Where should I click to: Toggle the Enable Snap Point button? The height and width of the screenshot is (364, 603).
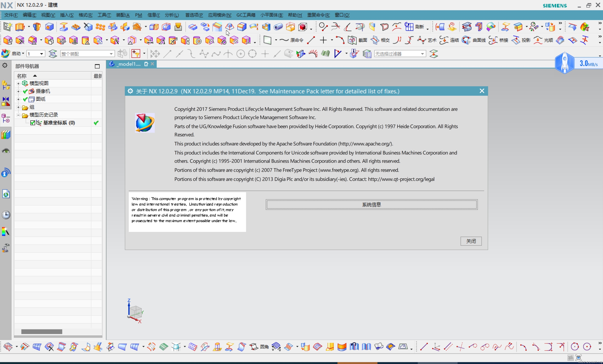click(155, 54)
